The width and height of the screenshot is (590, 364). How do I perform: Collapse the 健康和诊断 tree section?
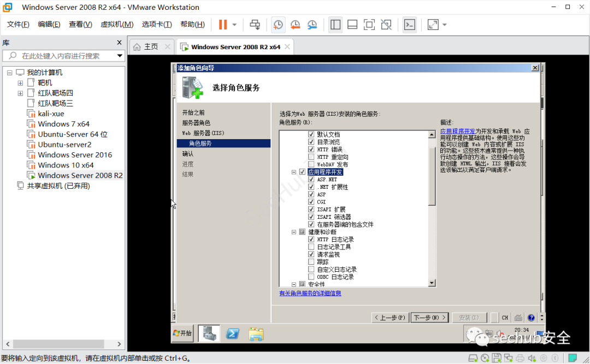(294, 232)
